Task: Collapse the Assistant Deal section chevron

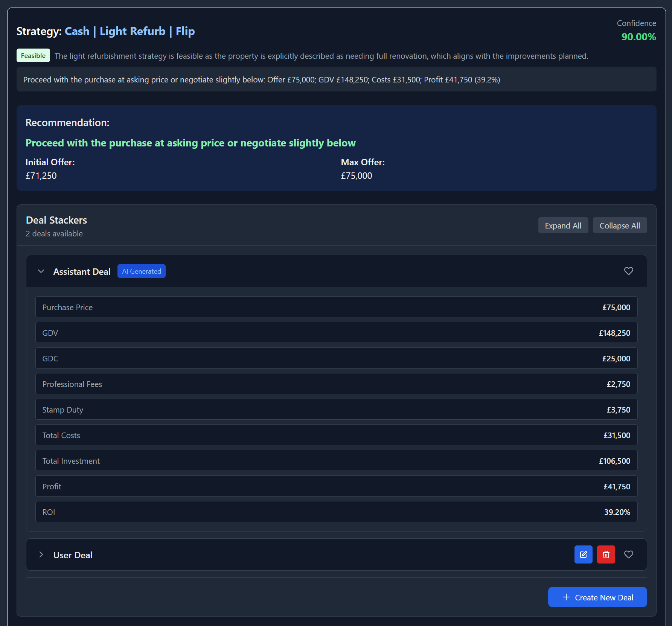Action: (x=41, y=271)
